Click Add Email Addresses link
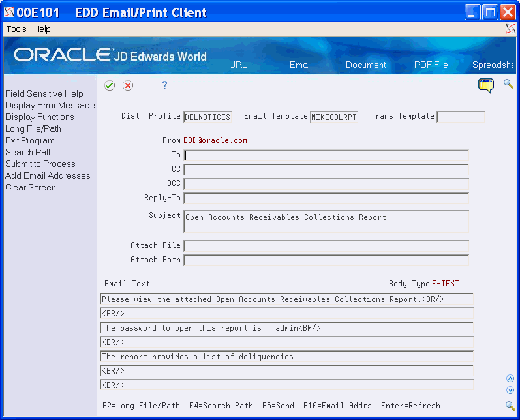 point(48,175)
